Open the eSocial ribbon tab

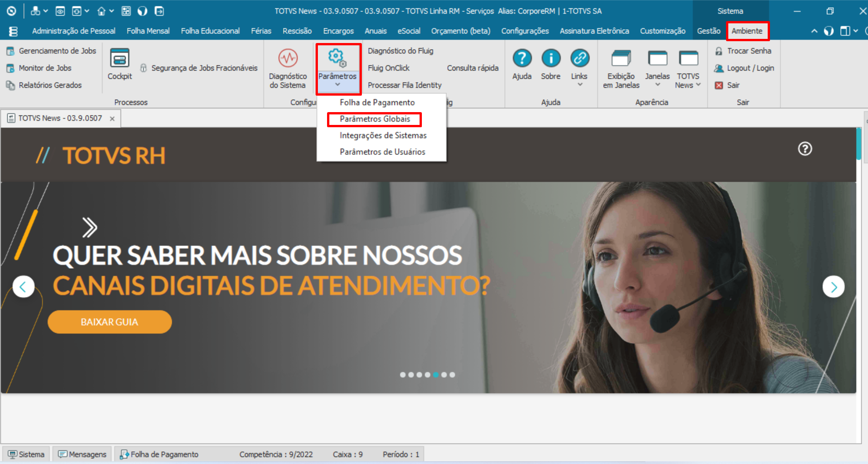coord(409,31)
